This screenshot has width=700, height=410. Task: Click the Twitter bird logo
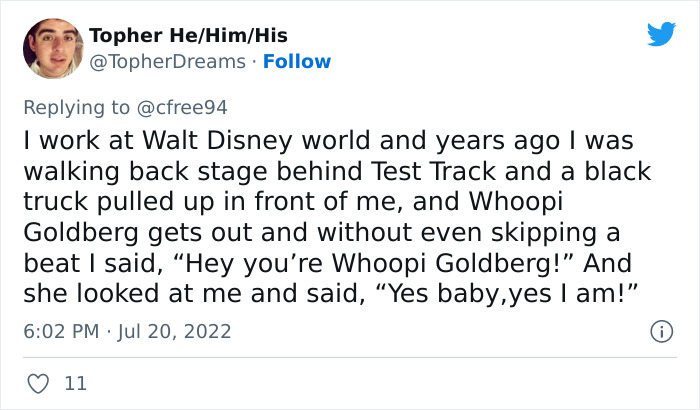(661, 35)
